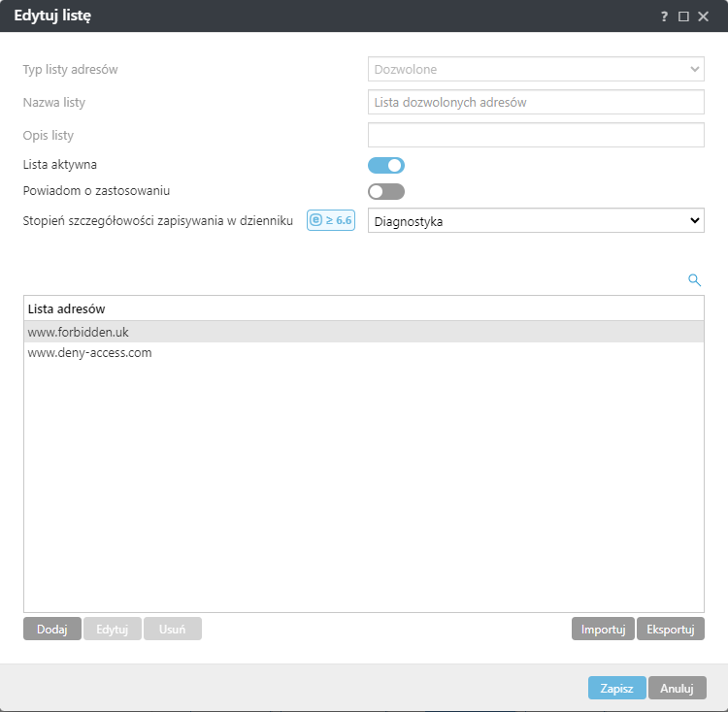Image resolution: width=728 pixels, height=712 pixels.
Task: Click the Edytuj button below the list
Action: click(113, 629)
